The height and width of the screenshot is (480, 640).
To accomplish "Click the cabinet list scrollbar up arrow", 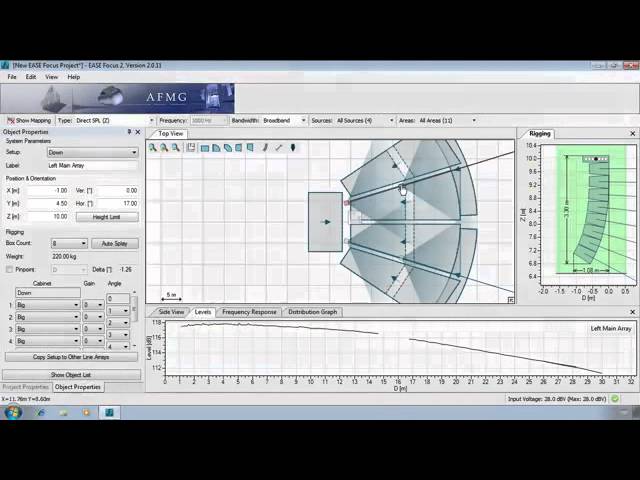I will [134, 292].
